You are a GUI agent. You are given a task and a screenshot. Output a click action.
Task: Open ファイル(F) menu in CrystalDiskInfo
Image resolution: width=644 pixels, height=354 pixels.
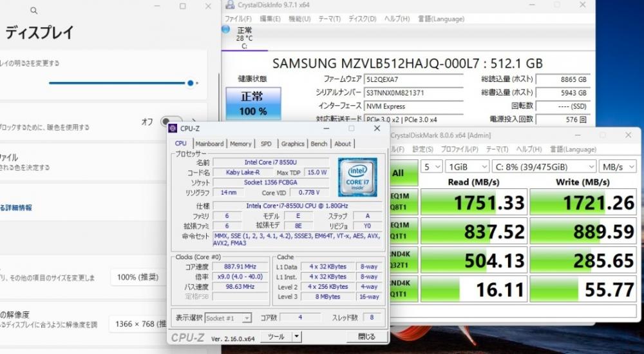coord(238,19)
